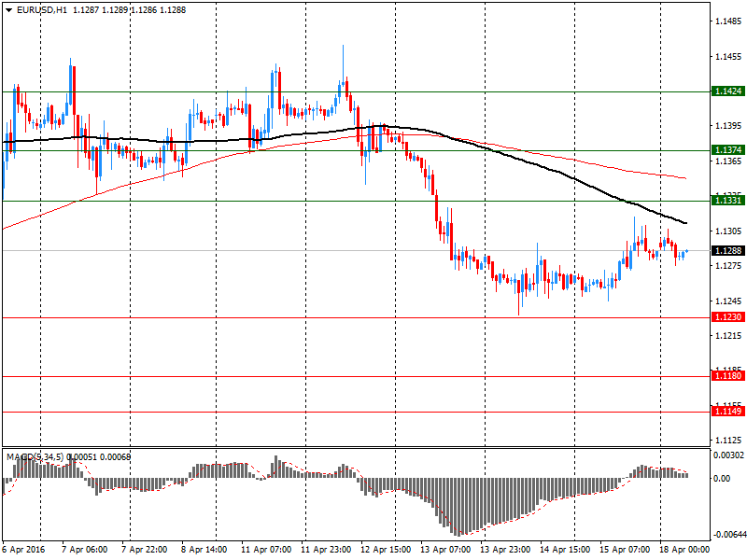Viewport: 747px width, 560px height.
Task: Click the 1.1245 price axis value
Action: pos(728,301)
